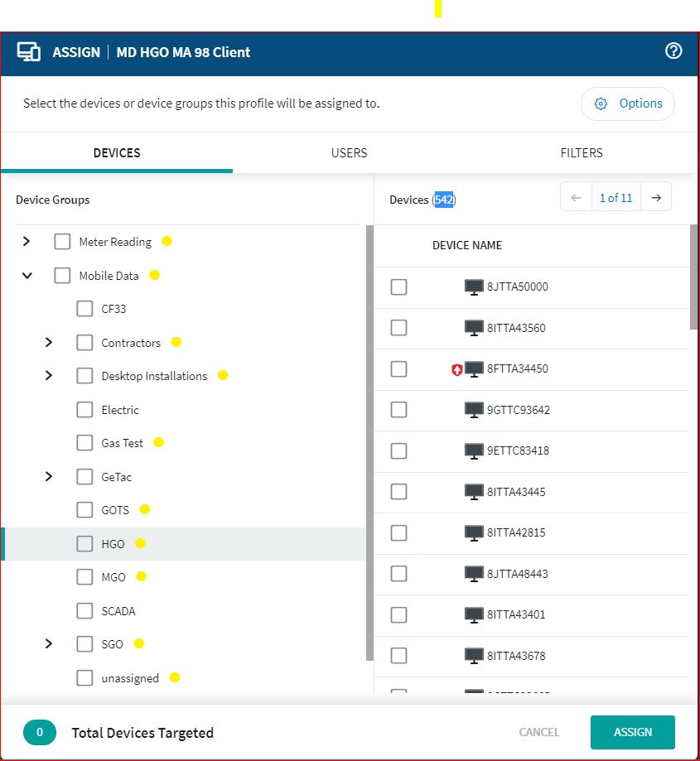Check the HGO device group checkbox
Image resolution: width=700 pixels, height=761 pixels.
coord(84,544)
